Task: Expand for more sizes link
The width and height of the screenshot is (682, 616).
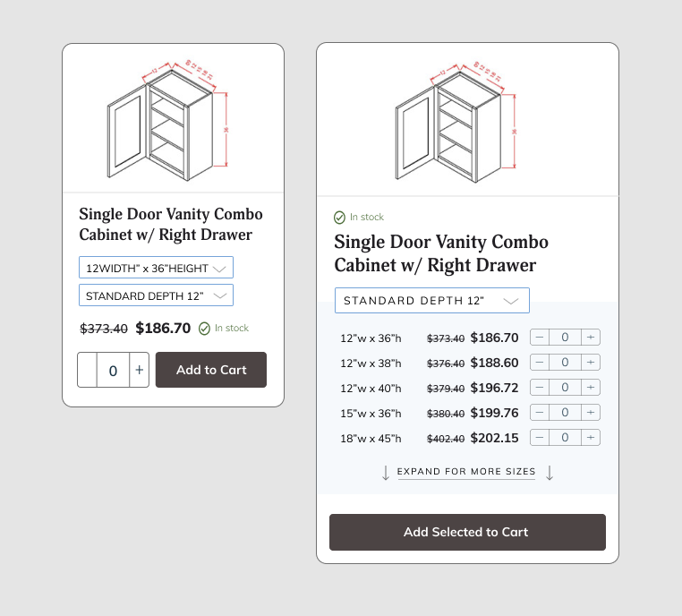Action: [x=466, y=472]
